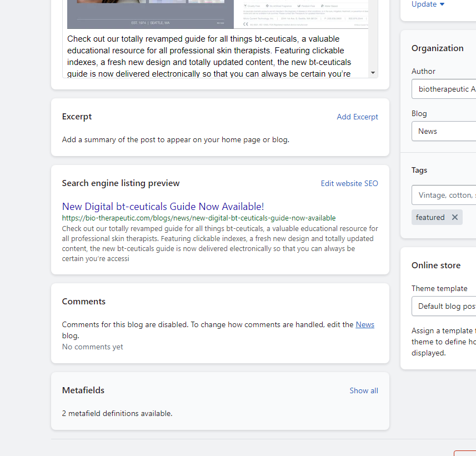The image size is (476, 456).
Task: Click the search preview URL text
Action: click(x=199, y=218)
